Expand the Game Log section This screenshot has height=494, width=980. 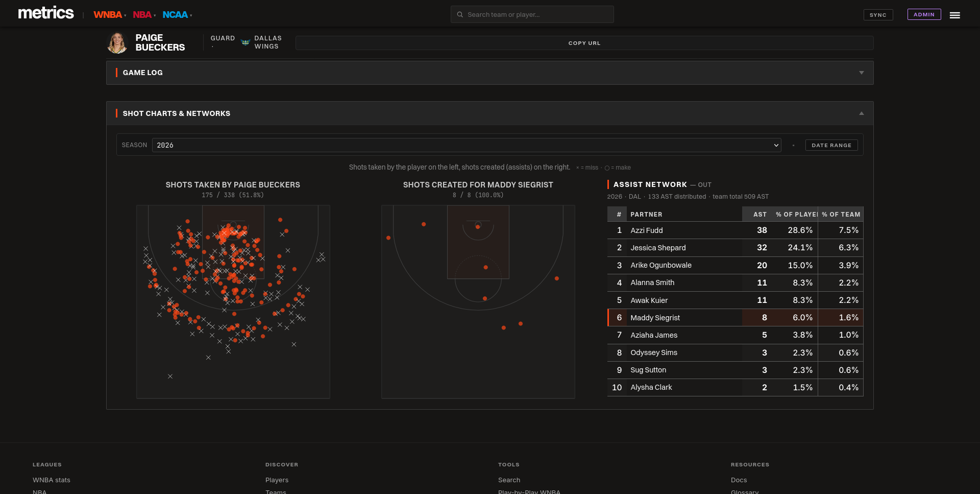[x=489, y=73]
